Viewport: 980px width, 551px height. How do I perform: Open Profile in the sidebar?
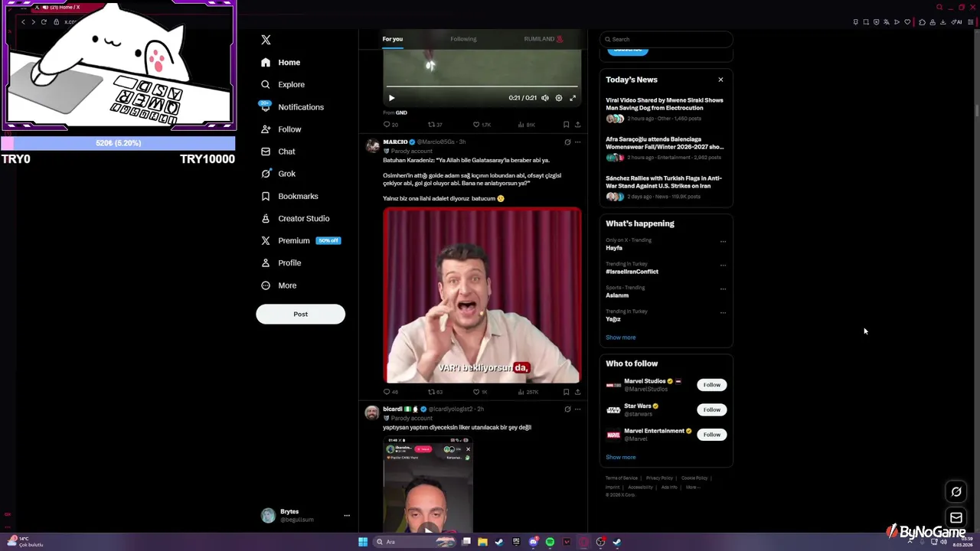coord(281,263)
